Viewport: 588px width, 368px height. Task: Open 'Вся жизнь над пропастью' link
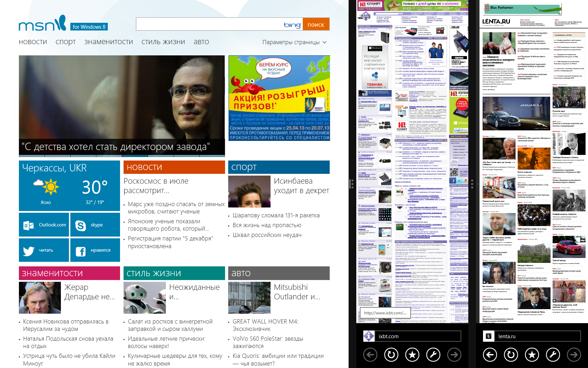point(267,225)
